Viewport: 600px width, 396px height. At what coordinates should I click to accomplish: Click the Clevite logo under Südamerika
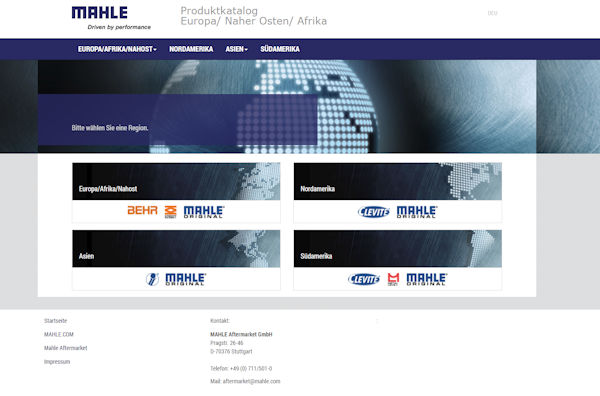pos(364,279)
